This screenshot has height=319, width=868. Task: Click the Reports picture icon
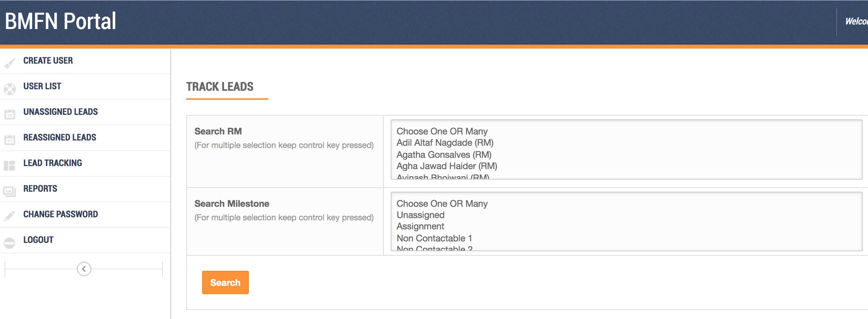pyautogui.click(x=10, y=191)
